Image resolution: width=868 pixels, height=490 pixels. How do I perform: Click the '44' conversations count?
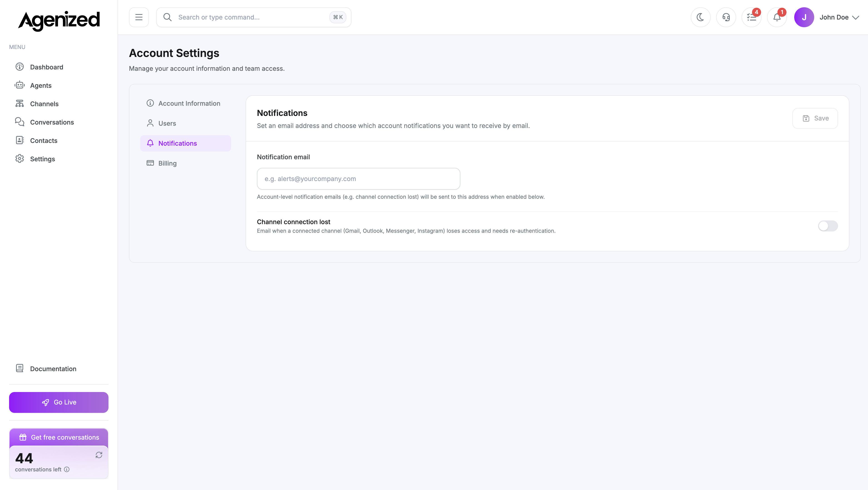click(x=24, y=458)
